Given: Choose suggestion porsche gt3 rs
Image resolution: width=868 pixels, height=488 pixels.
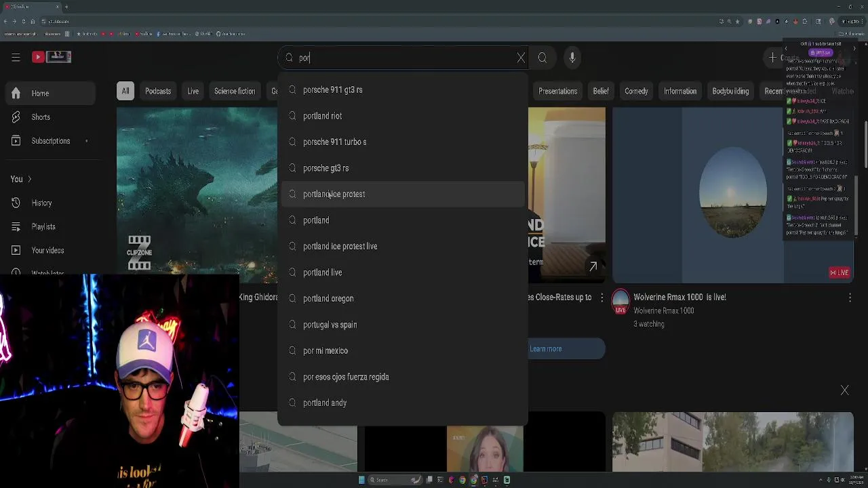Looking at the screenshot, I should (403, 168).
